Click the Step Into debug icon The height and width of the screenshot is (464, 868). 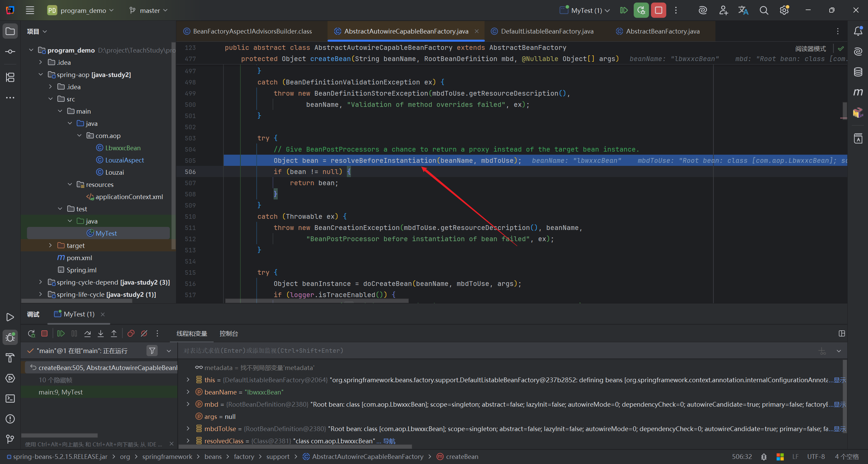(x=101, y=333)
